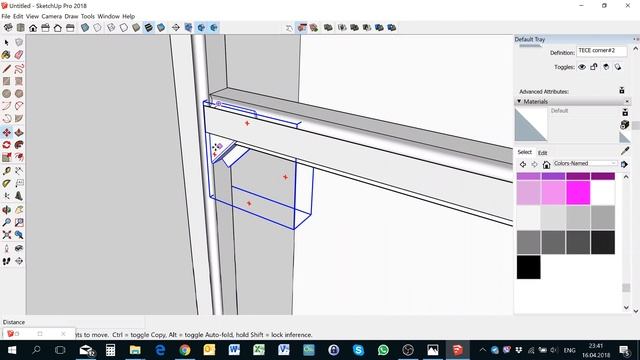The height and width of the screenshot is (360, 640).
Task: Select the Rotate tool
Action: (7, 145)
